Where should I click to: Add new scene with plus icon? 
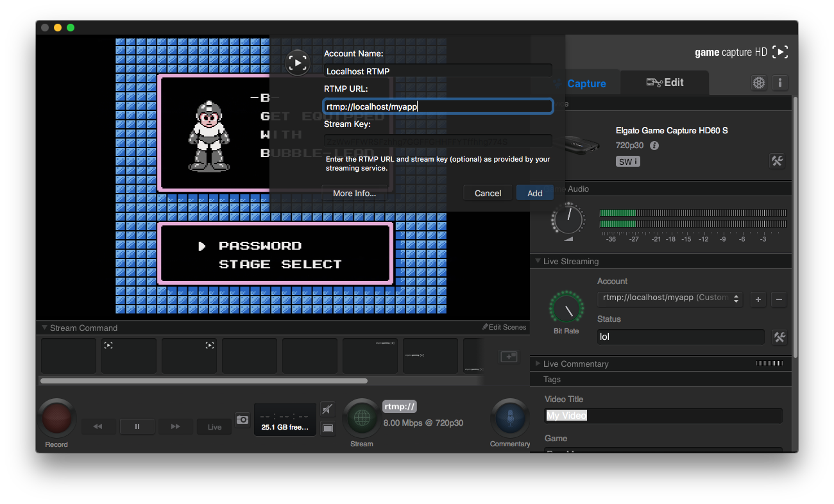[509, 357]
